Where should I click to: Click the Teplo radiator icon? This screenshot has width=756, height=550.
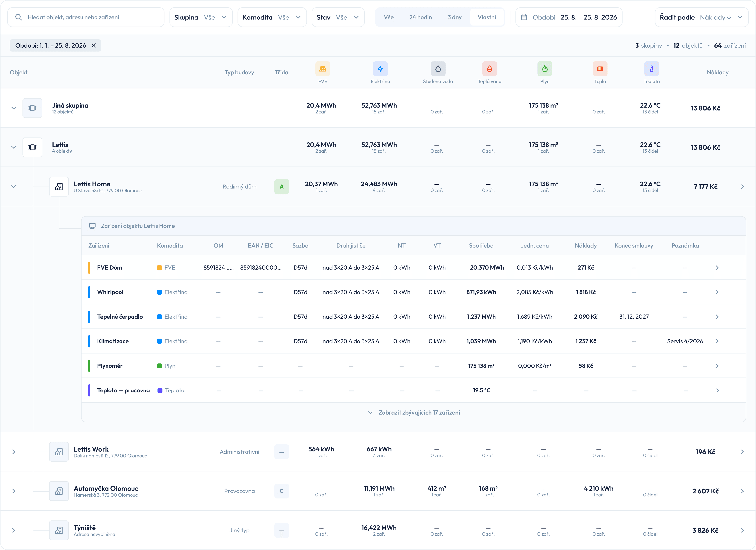pyautogui.click(x=600, y=69)
